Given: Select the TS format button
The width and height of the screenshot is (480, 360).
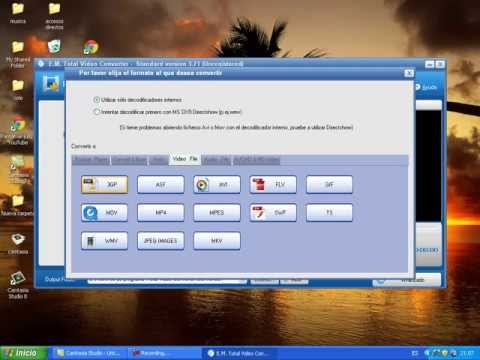Looking at the screenshot, I should [329, 213].
